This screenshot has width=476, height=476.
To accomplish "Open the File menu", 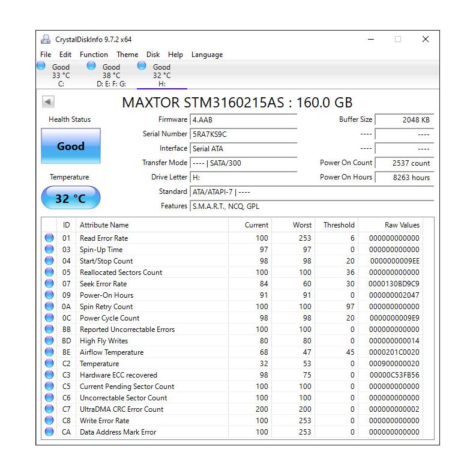I will point(46,55).
